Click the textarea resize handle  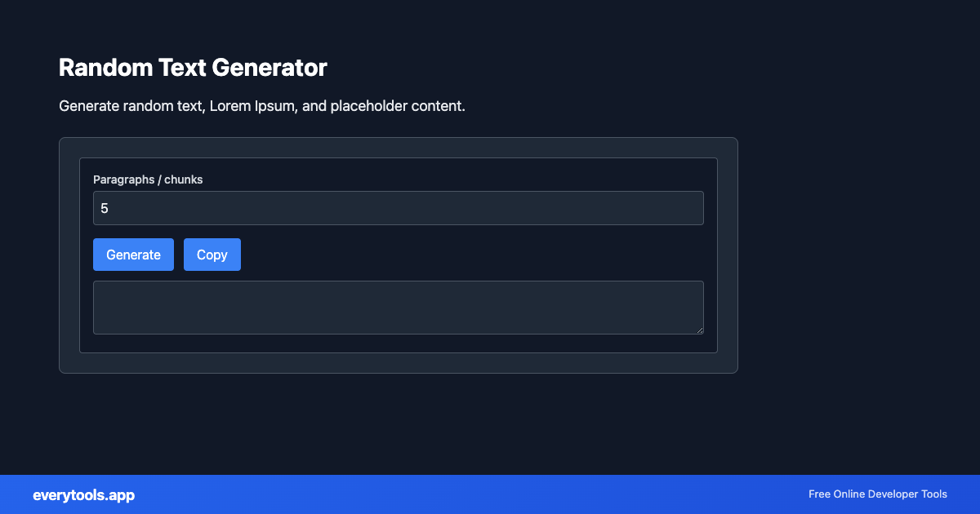coord(700,330)
